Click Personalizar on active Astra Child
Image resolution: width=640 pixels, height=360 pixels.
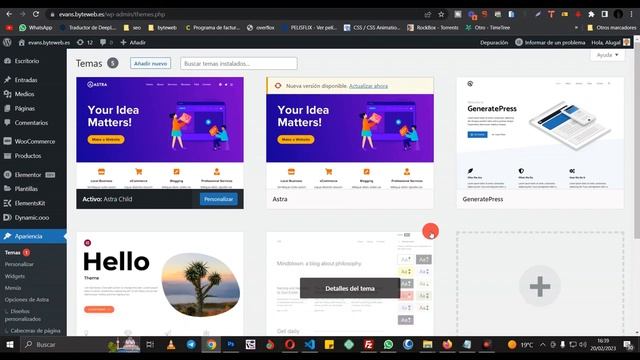tap(218, 199)
